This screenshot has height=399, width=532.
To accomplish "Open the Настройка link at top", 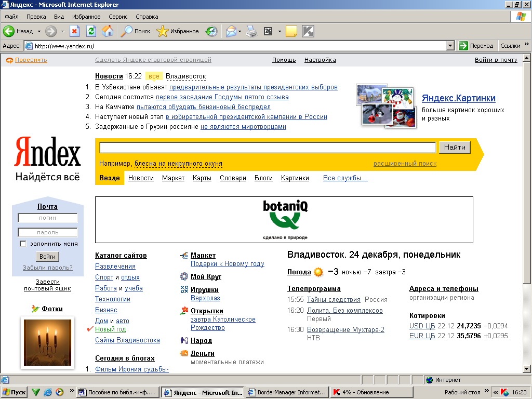I will [320, 60].
